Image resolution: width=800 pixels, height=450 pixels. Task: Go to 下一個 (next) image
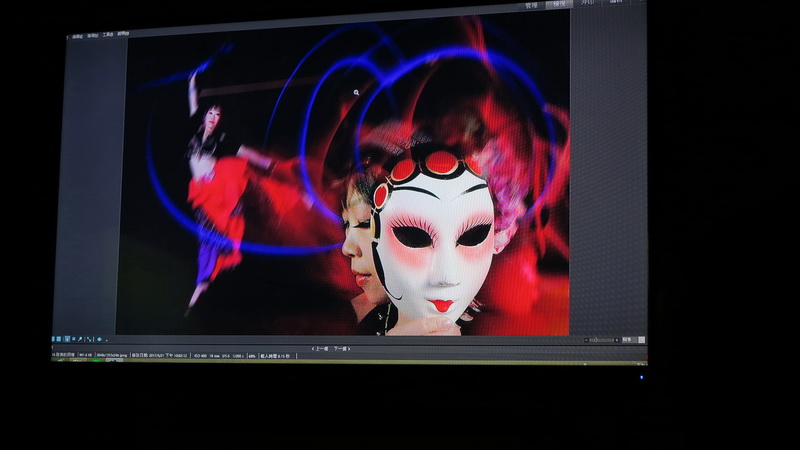pos(342,349)
